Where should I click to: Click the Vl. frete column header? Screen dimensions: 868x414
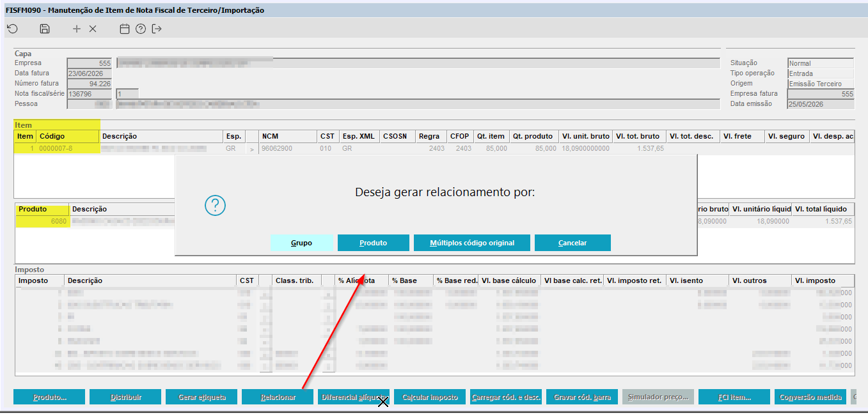click(742, 136)
